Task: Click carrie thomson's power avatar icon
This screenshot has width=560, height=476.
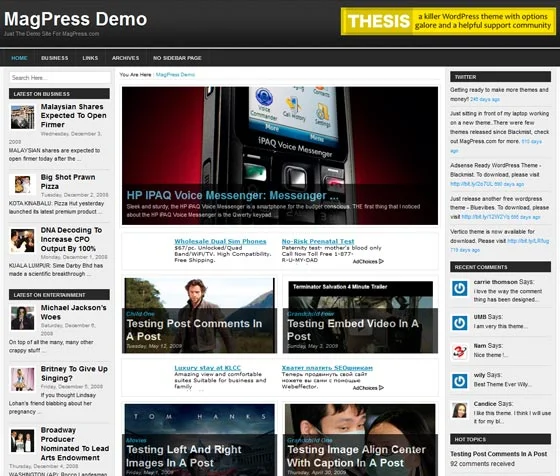Action: coord(459,288)
